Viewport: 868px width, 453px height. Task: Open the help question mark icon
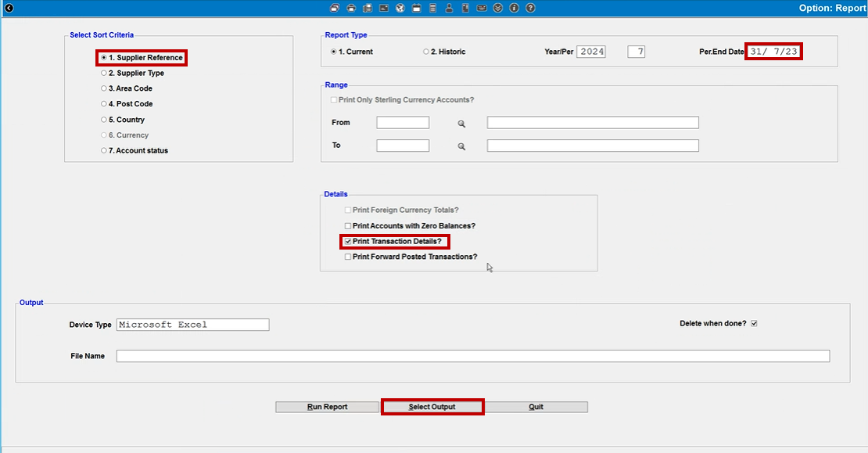tap(530, 8)
